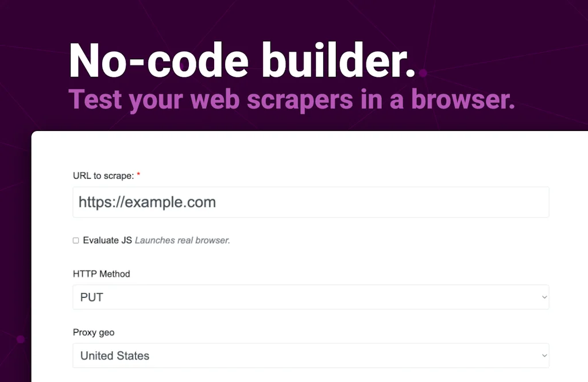Click the selected "PUT" value
The width and height of the screenshot is (588, 382).
pos(92,297)
